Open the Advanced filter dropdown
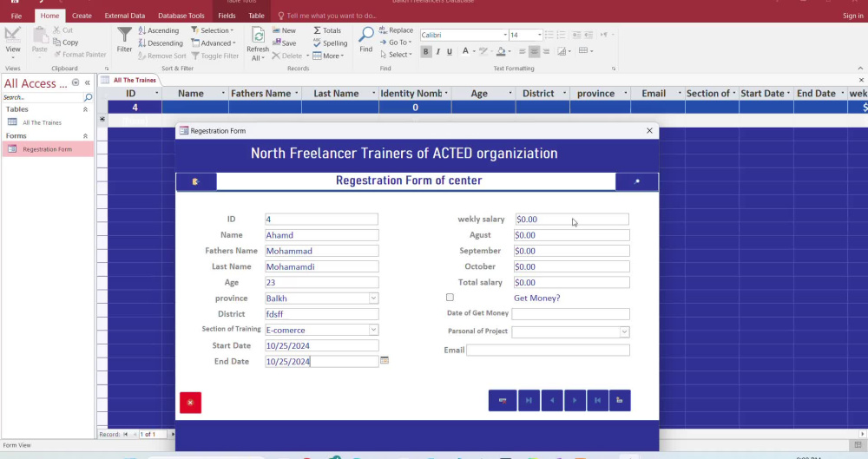This screenshot has height=459, width=868. 214,43
